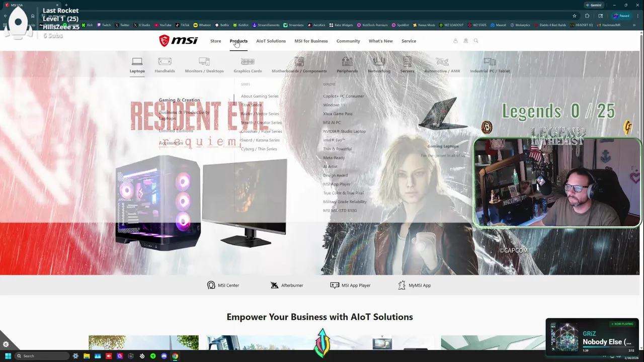Select the Servers category icon
Viewport: 644px width, 362px height.
(x=408, y=61)
